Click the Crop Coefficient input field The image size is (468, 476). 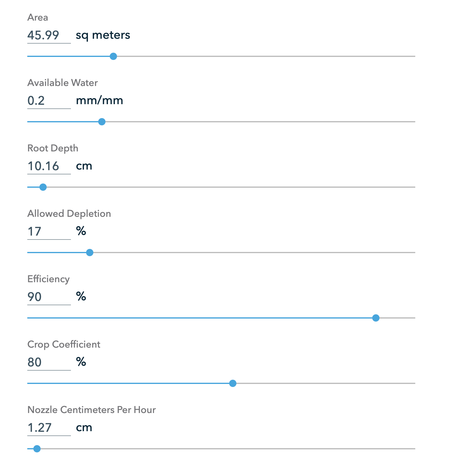[49, 362]
